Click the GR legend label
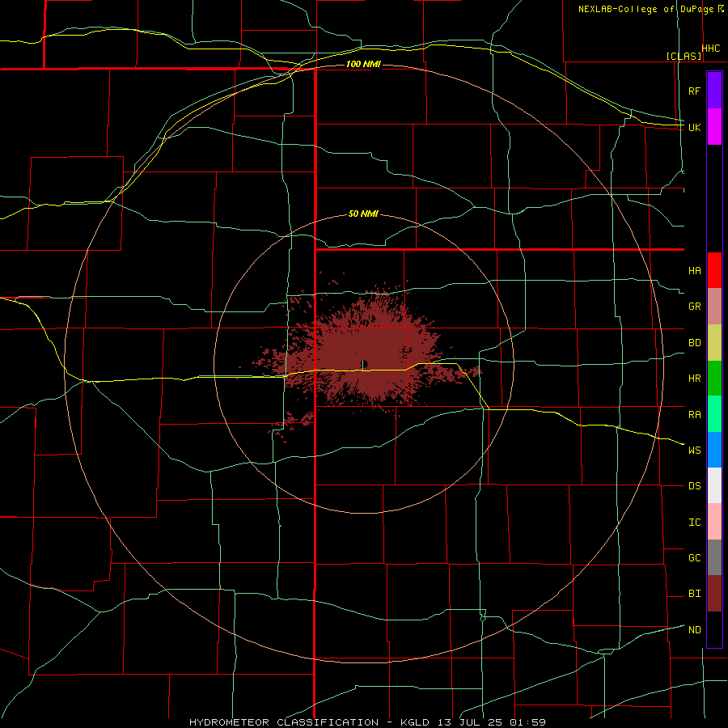 click(694, 307)
